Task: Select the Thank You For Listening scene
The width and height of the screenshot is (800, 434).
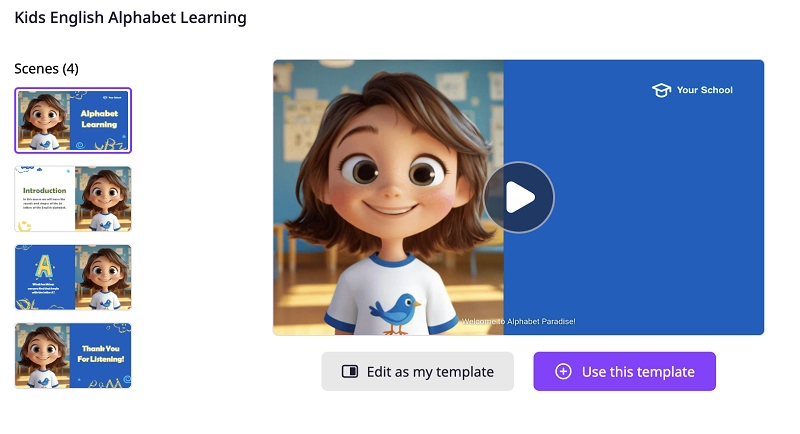Action: click(x=73, y=355)
